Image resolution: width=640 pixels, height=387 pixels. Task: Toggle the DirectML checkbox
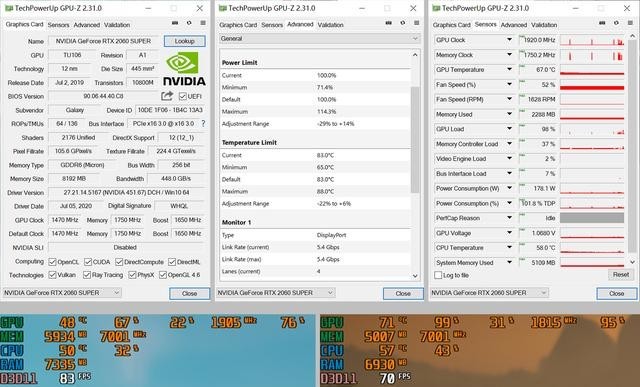click(x=172, y=262)
